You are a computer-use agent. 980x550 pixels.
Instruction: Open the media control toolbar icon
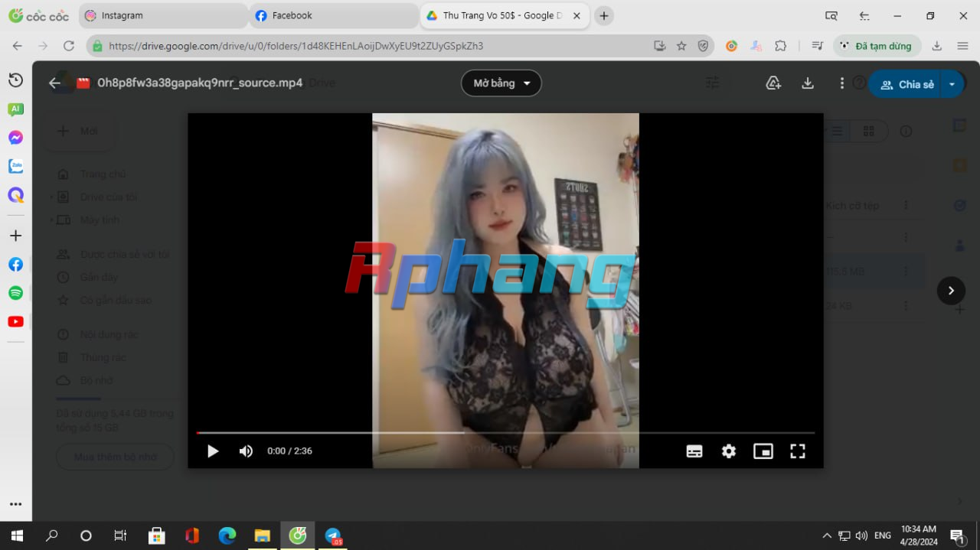pos(817,46)
